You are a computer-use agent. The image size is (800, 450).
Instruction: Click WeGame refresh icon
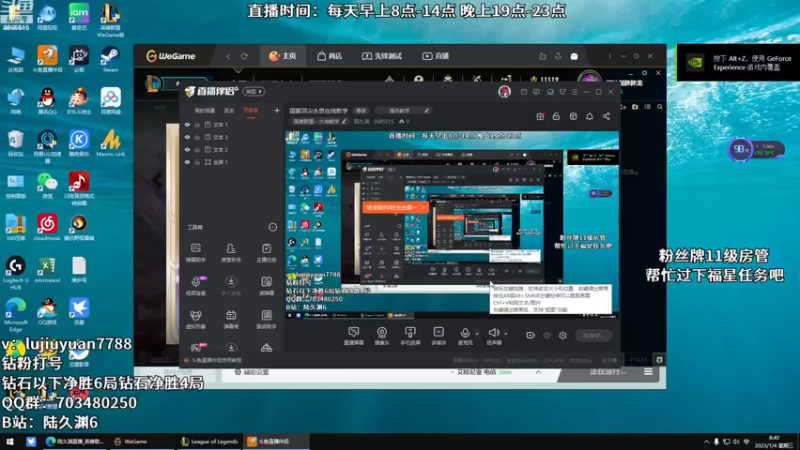click(244, 56)
